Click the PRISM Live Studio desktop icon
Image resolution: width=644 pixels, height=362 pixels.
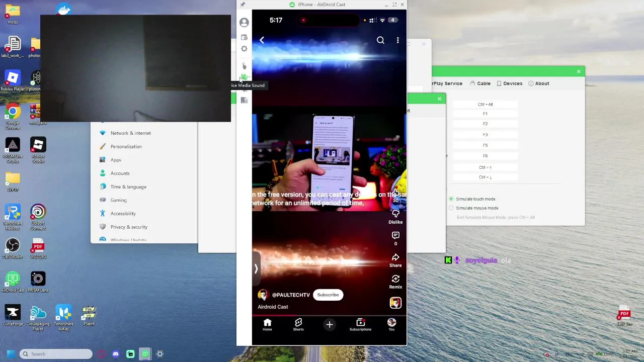click(x=13, y=150)
